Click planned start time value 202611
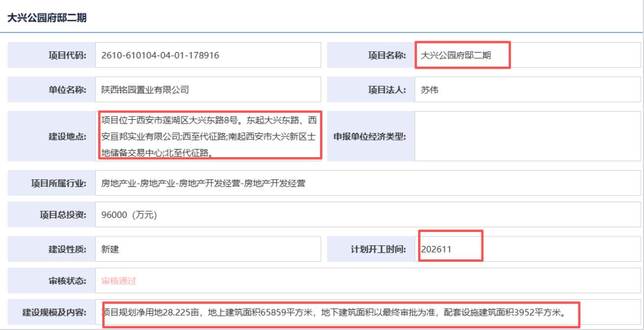This screenshot has height=330, width=644. tap(436, 249)
